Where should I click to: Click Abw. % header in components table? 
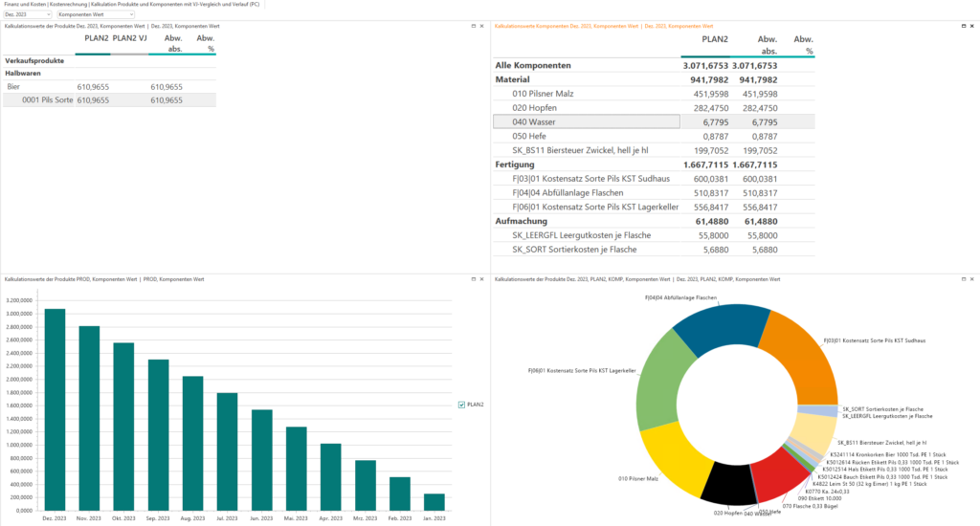803,44
